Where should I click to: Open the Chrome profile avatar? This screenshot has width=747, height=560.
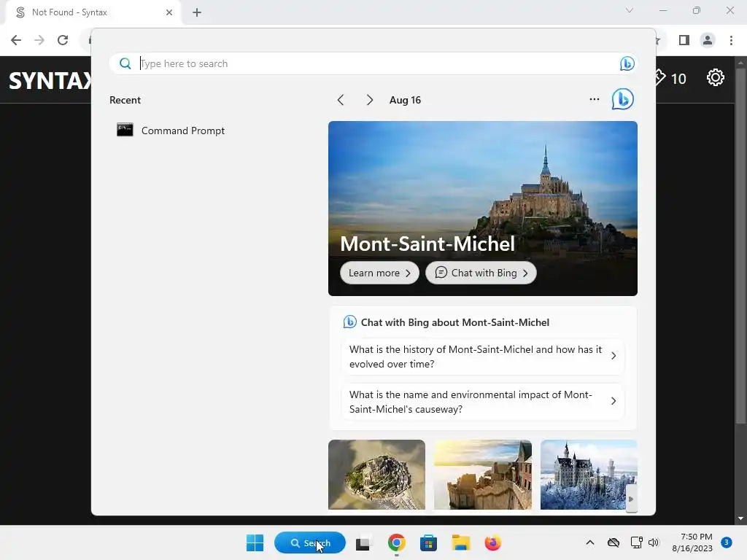click(x=708, y=40)
